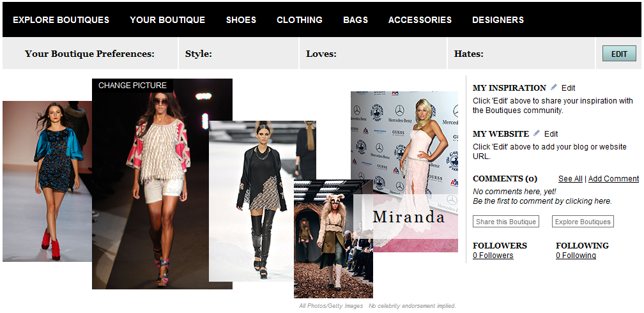
Task: View the 0 Followers list
Action: click(493, 256)
